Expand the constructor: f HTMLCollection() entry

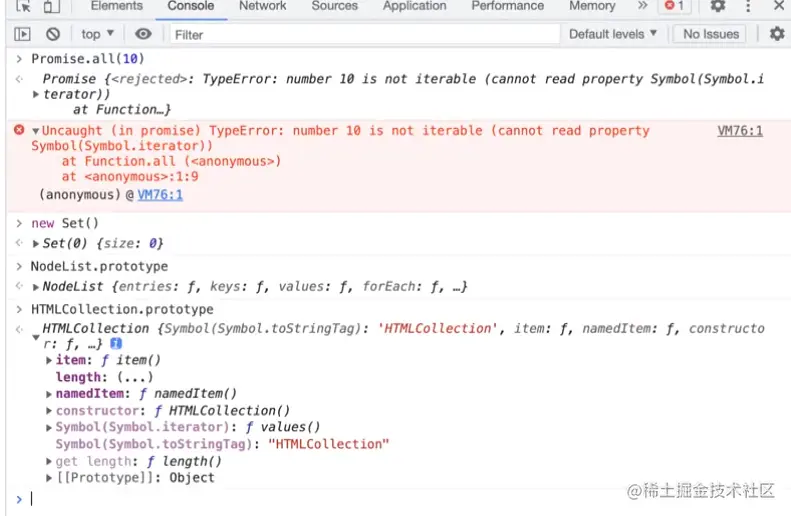click(x=49, y=411)
